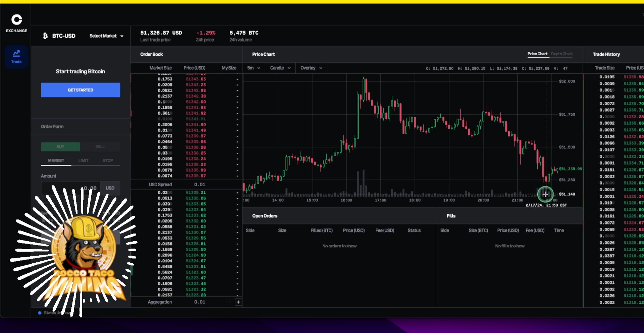Click the Bitcoin BTC-USD icon
The image size is (644, 333).
point(45,36)
